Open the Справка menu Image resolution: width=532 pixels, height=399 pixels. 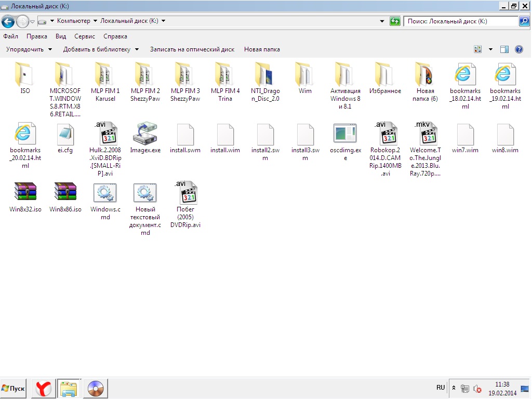(115, 36)
